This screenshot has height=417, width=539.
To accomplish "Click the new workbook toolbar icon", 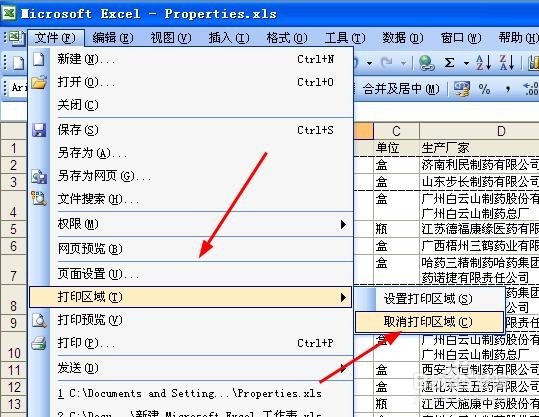I will 18,63.
